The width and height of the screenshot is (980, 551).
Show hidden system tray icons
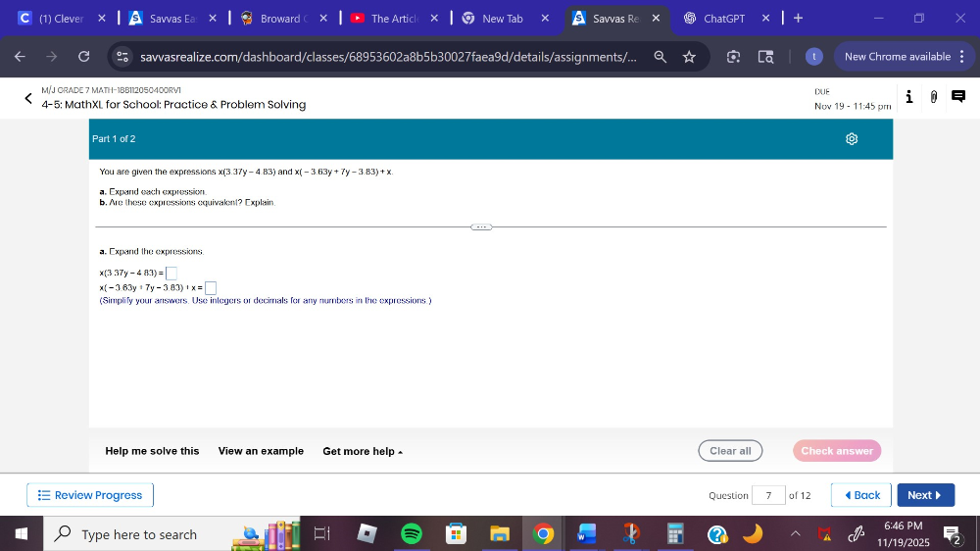(x=796, y=534)
